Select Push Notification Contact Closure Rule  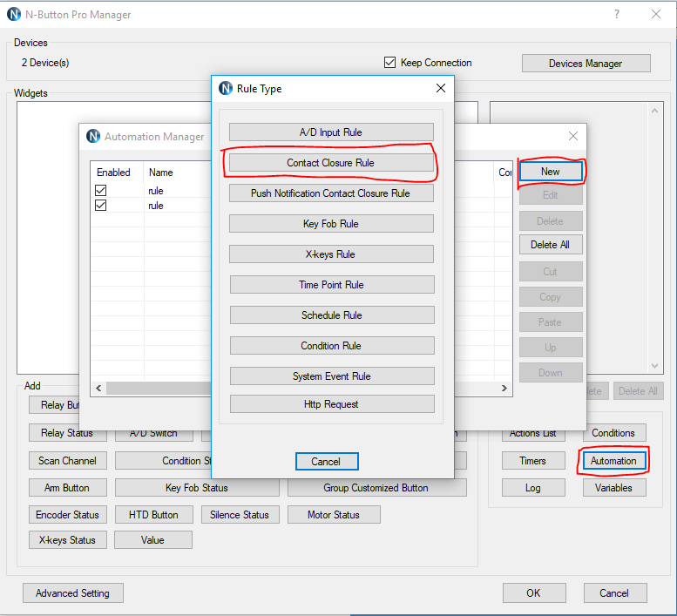[x=331, y=193]
